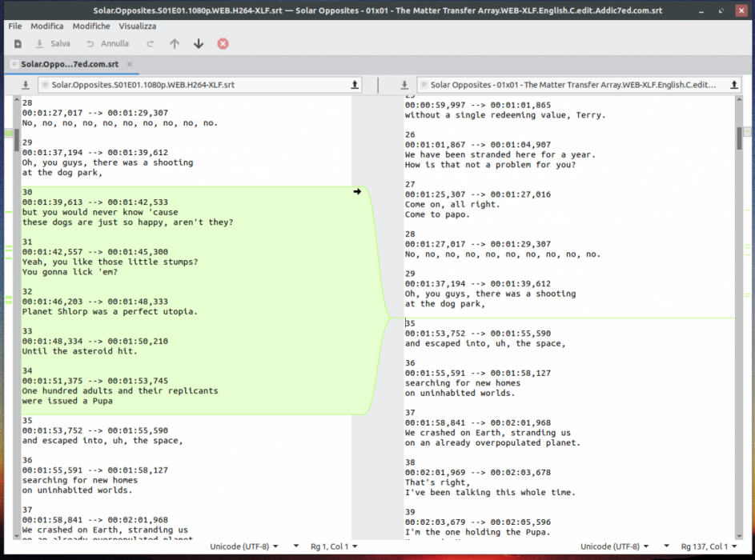This screenshot has width=755, height=560.
Task: Jump to next change with down arrow
Action: [x=199, y=44]
